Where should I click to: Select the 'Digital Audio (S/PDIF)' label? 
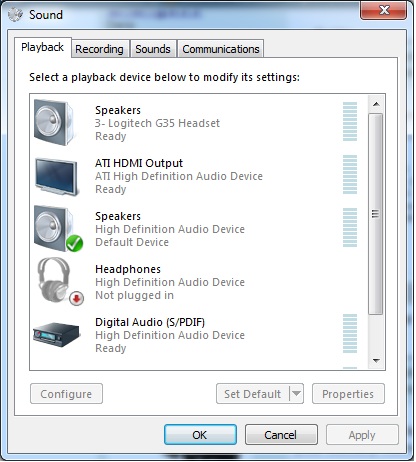150,322
